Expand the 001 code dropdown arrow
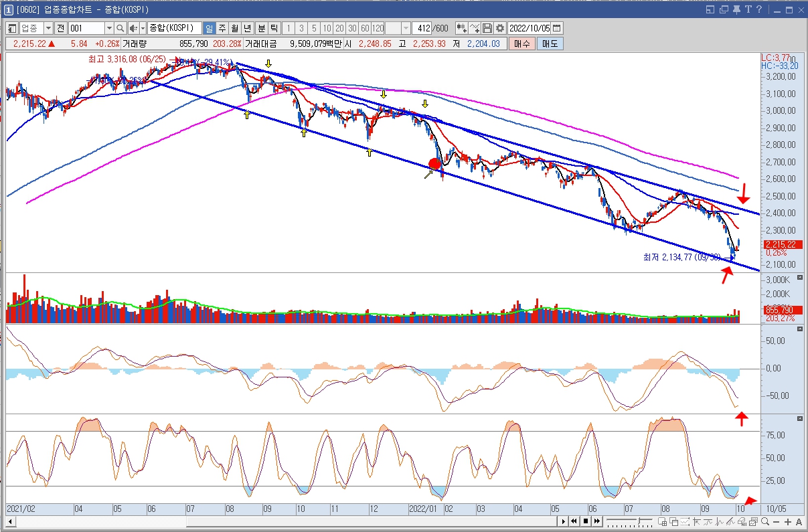This screenshot has height=532, width=808. (x=109, y=28)
